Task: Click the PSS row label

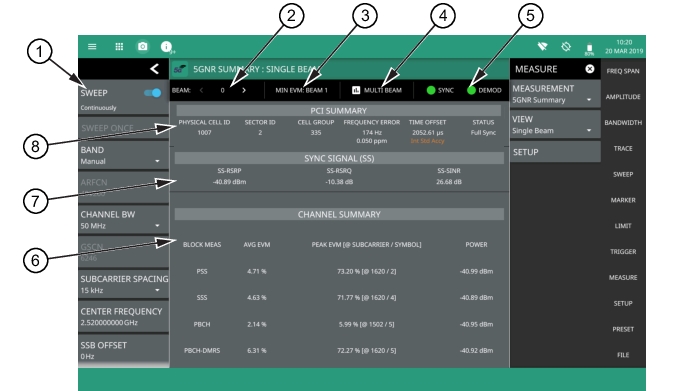Action: 202,271
